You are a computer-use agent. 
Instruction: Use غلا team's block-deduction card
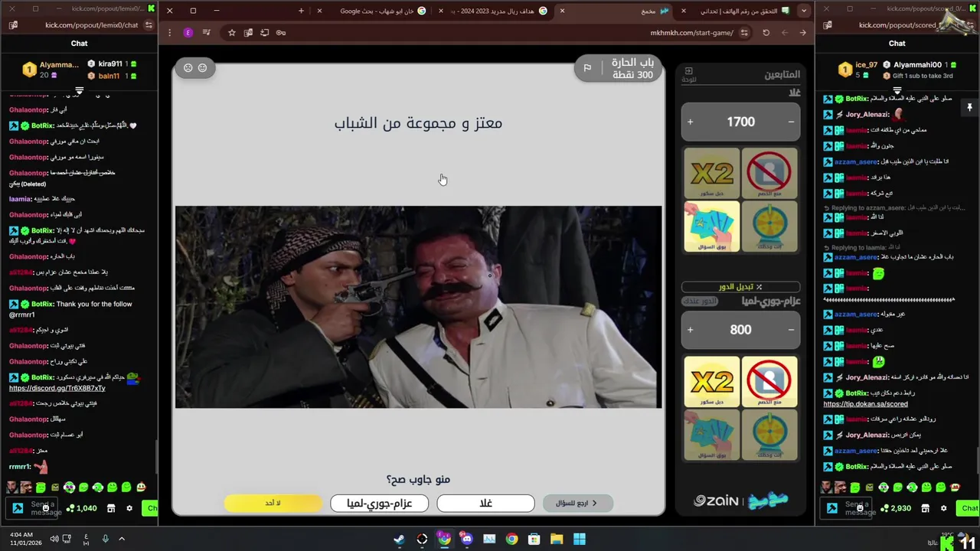tap(769, 173)
